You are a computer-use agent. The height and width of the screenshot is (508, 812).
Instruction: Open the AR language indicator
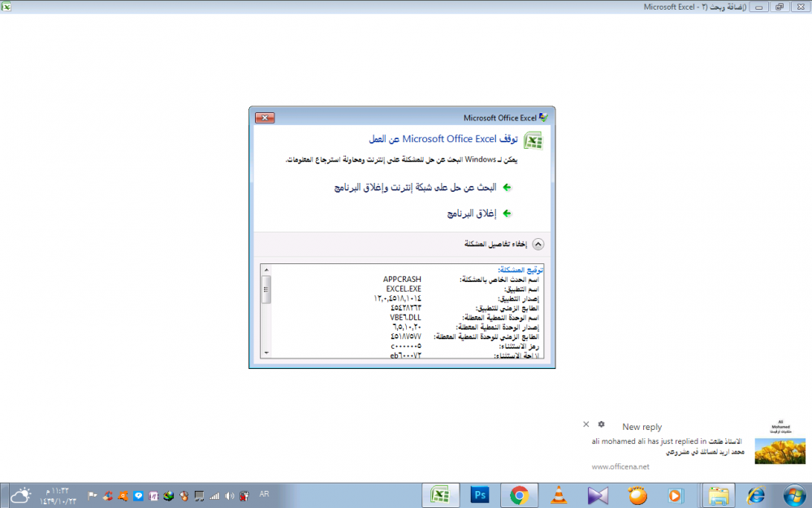pos(264,494)
